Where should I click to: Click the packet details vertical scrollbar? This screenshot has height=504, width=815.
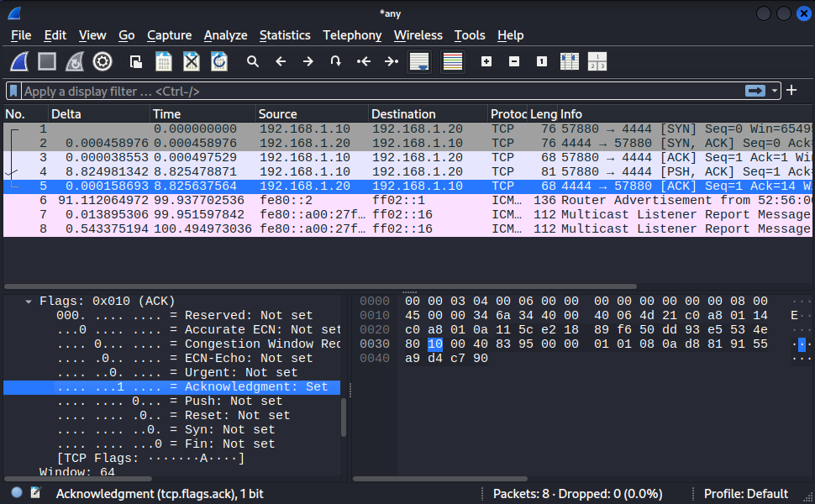pyautogui.click(x=344, y=416)
